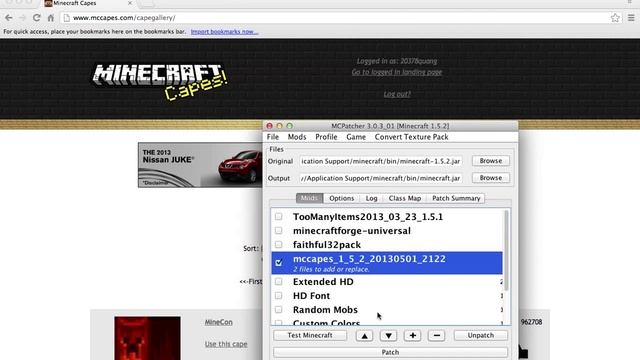
Task: Uncheck the mccapes_1_5_2_20130501_2122 mod
Action: pyautogui.click(x=279, y=262)
